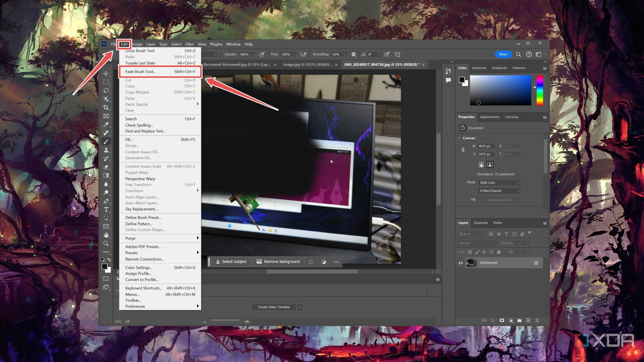Click the Background layer thumbnail

pyautogui.click(x=472, y=263)
